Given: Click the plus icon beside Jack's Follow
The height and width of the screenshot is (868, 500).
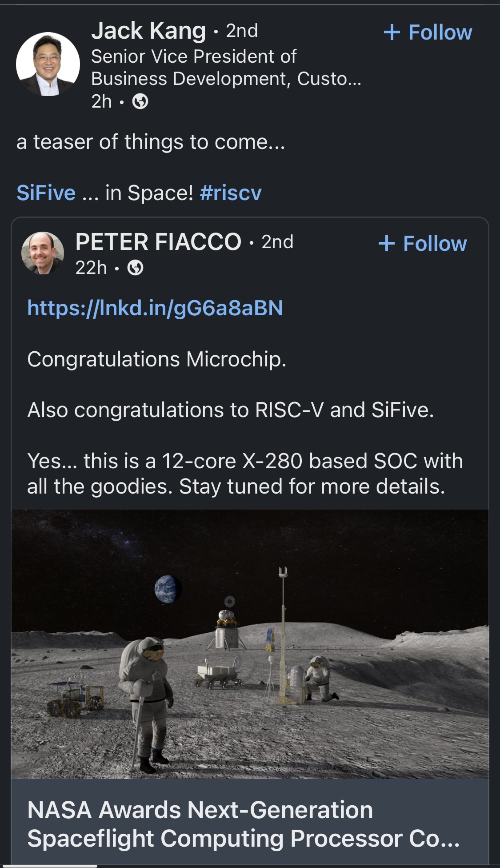Looking at the screenshot, I should coord(392,32).
